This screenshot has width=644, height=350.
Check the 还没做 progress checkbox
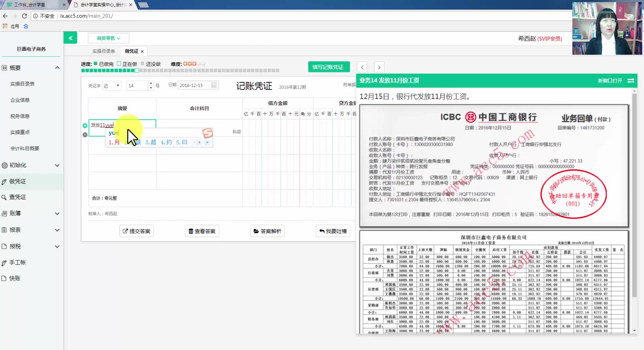click(x=143, y=63)
